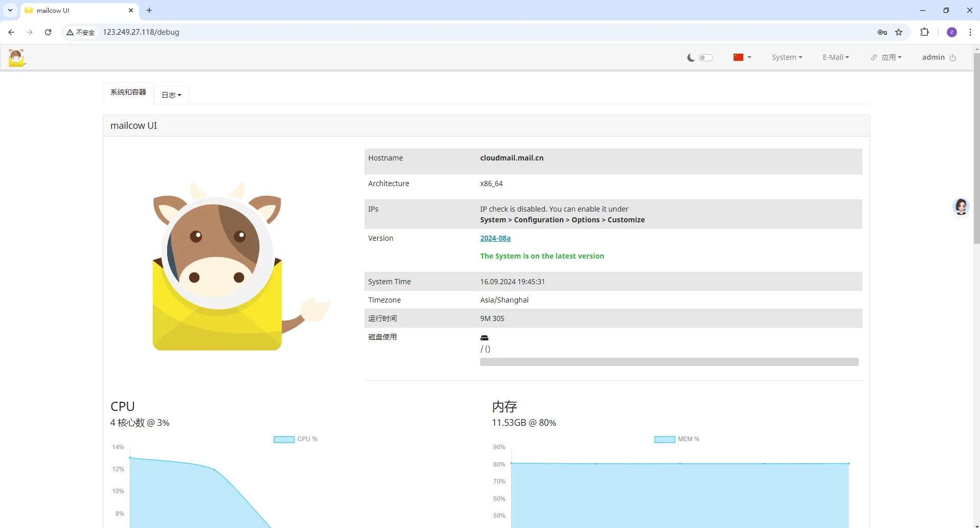Open the saved passwords key icon

tap(882, 32)
